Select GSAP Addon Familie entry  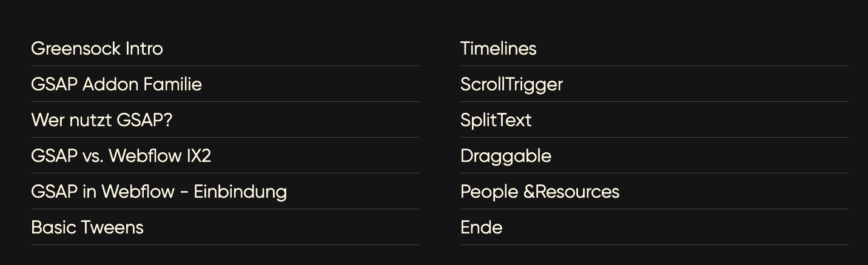click(224, 84)
